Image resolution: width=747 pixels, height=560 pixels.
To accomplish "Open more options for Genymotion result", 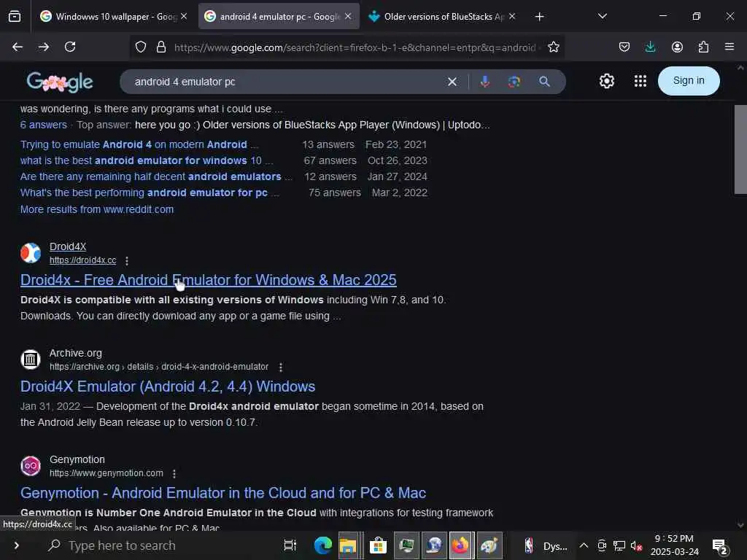I will 174,474.
